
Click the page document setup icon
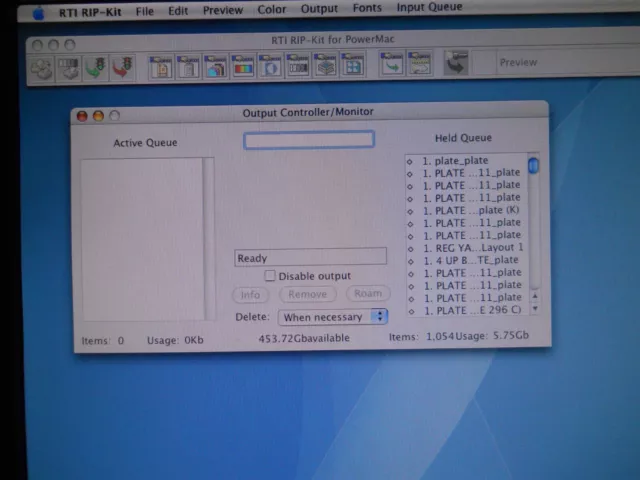pyautogui.click(x=161, y=67)
